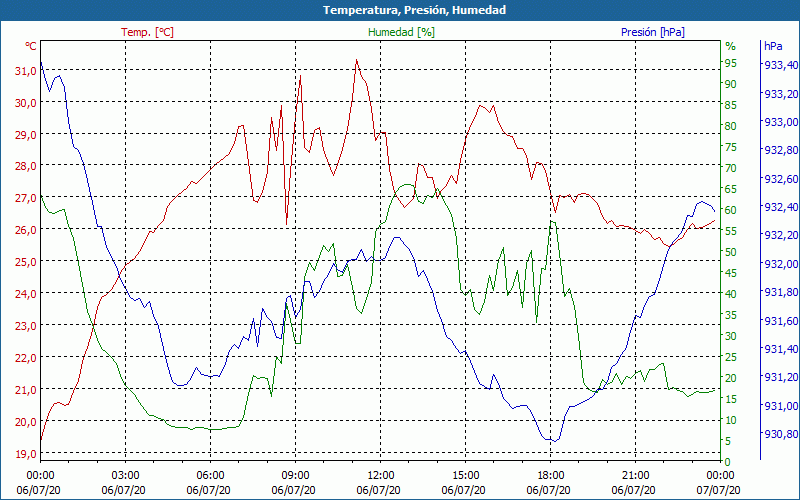Click the '35' humidity axis value

coord(731,315)
